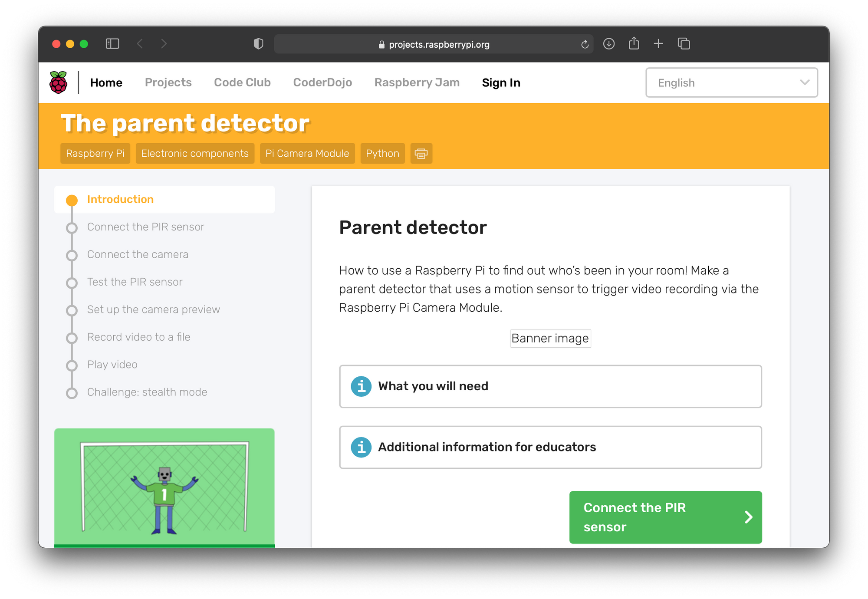Open the Safari share menu icon
This screenshot has width=868, height=599.
coord(634,43)
